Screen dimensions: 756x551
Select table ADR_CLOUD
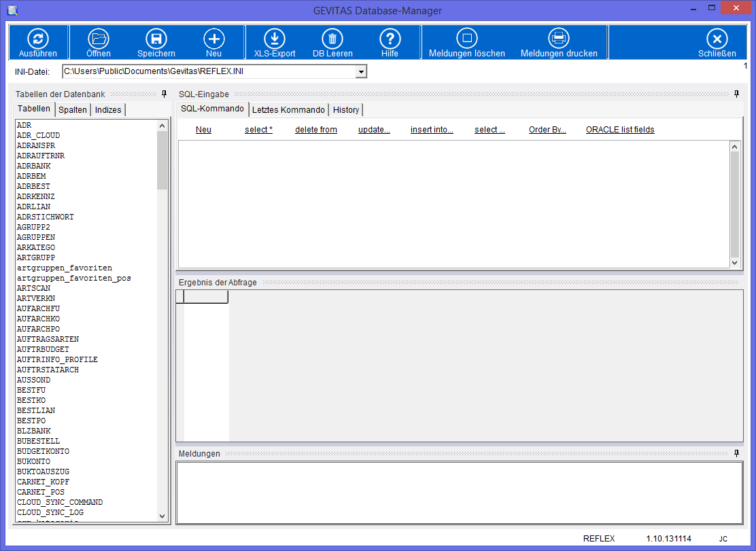coord(39,135)
